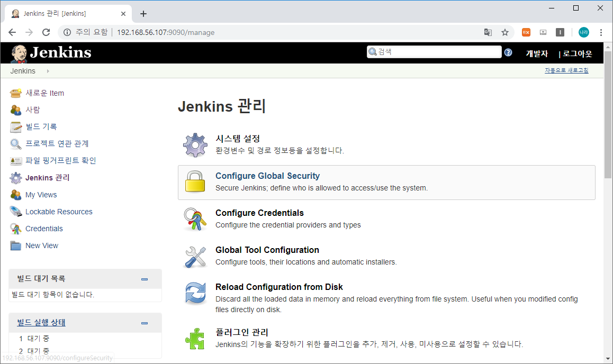Expand the Jenkins breadcrumb arrow
The image size is (613, 364).
point(48,71)
